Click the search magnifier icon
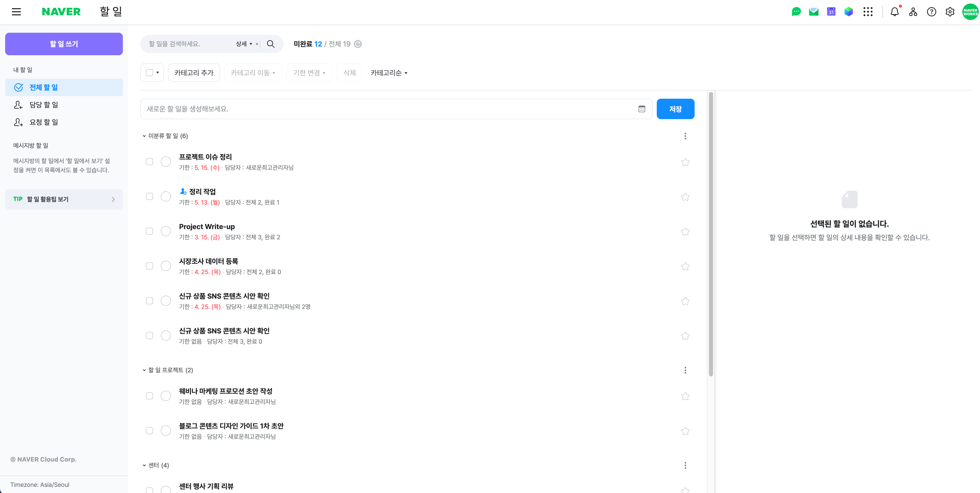This screenshot has height=493, width=980. tap(271, 44)
